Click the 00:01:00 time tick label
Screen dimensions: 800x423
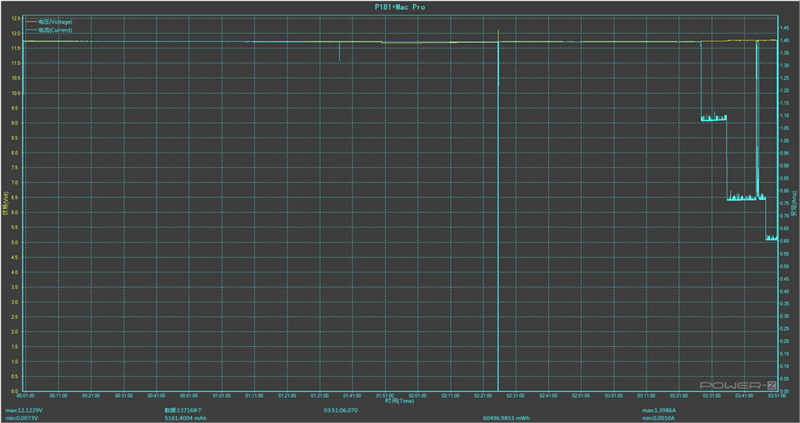point(26,395)
